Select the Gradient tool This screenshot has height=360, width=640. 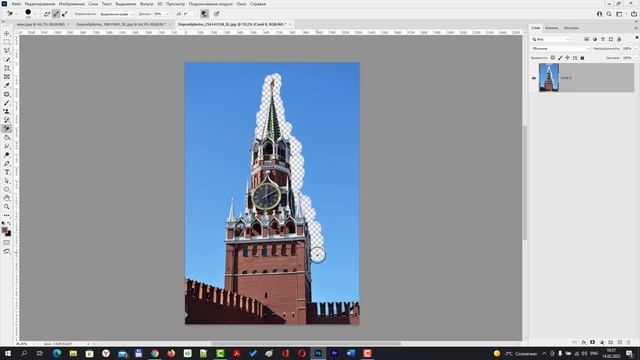click(x=7, y=138)
